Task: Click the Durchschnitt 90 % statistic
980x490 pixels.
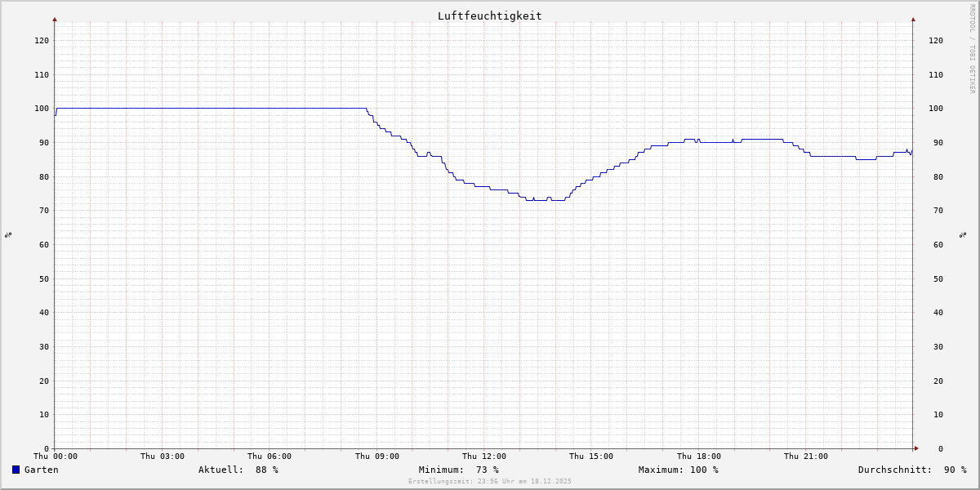Action: pos(911,470)
